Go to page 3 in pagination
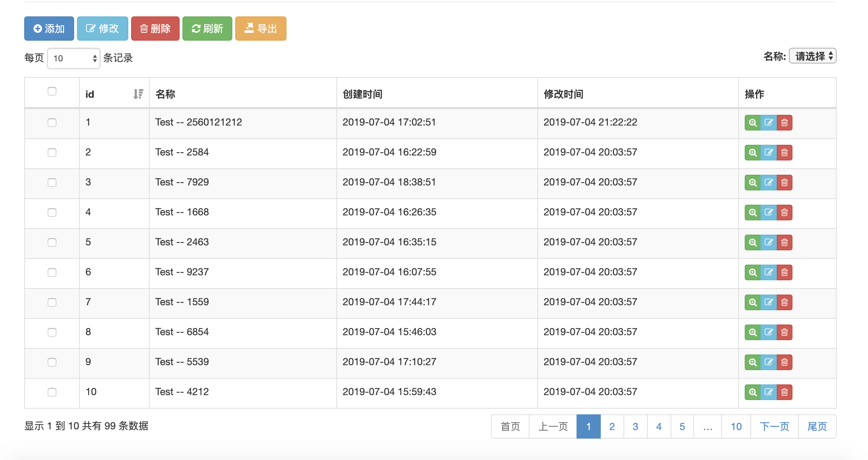The image size is (868, 460). click(635, 426)
